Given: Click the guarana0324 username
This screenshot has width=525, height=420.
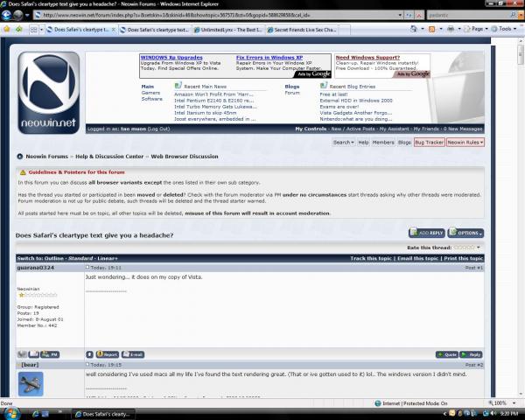Looking at the screenshot, I should pos(36,268).
